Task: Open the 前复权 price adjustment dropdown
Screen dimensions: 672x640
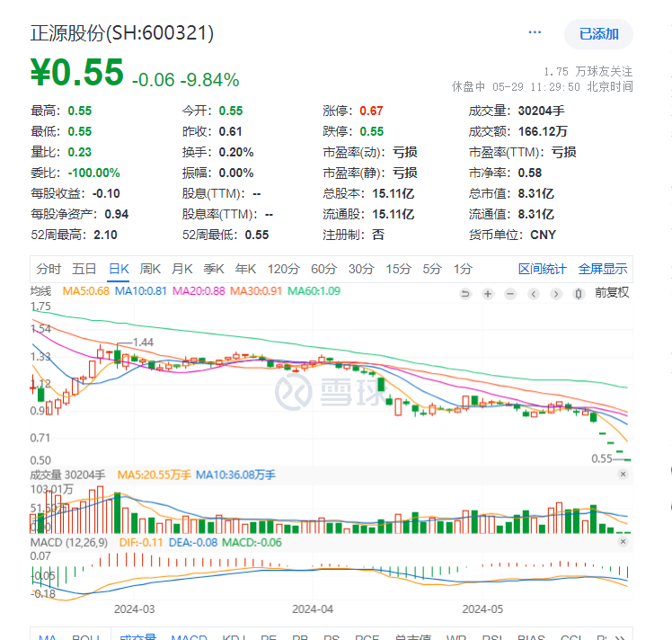Action: [x=612, y=293]
